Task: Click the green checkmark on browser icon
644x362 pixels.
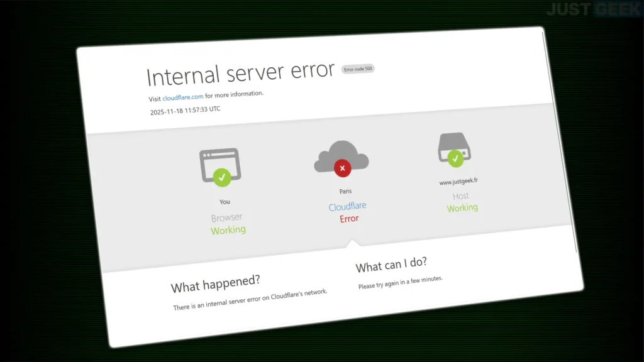Action: pos(222,177)
